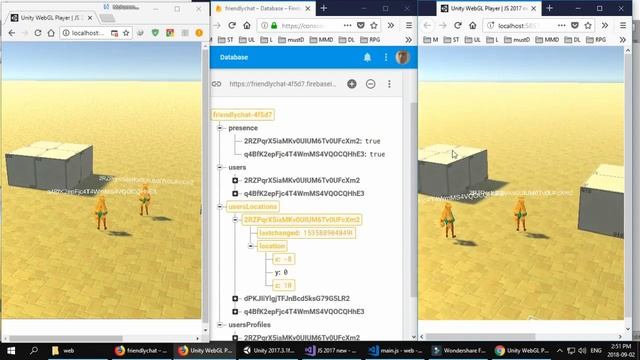Expand dPKJIiYlgjTFJnBcd5ksG79G5LR2 node

coord(235,298)
